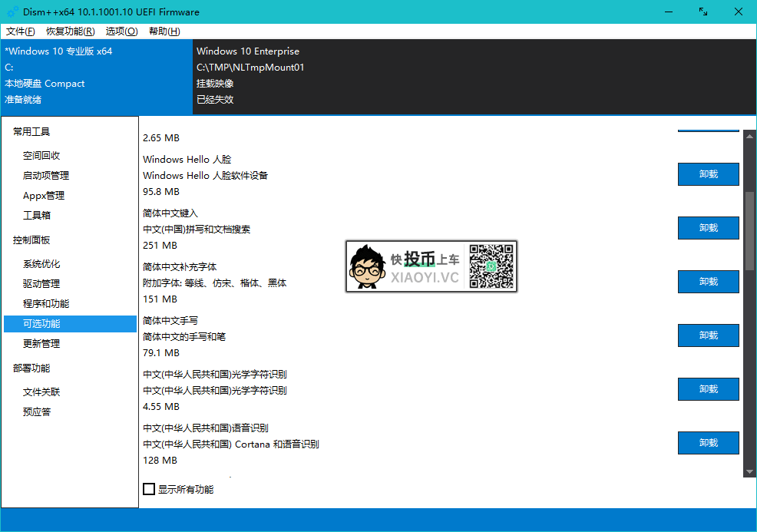Viewport: 757px width, 532px height.
Task: Open 工具箱 in the sidebar
Action: click(37, 215)
